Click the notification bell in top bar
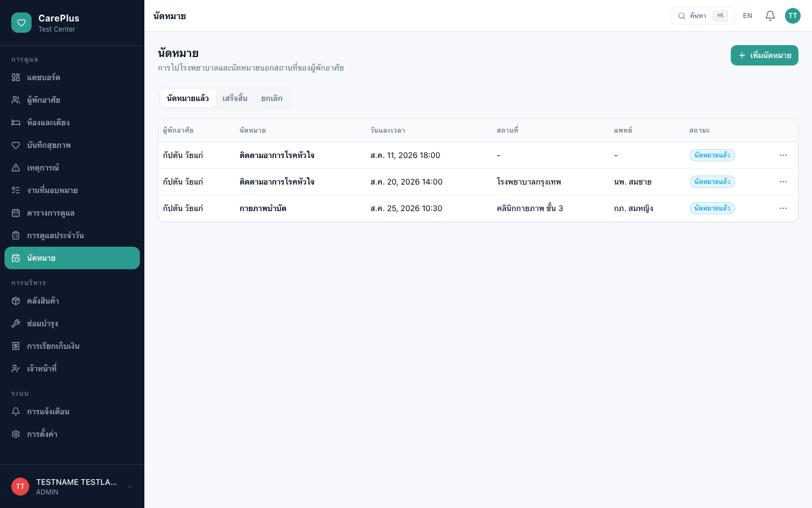This screenshot has width=812, height=508. [x=770, y=16]
